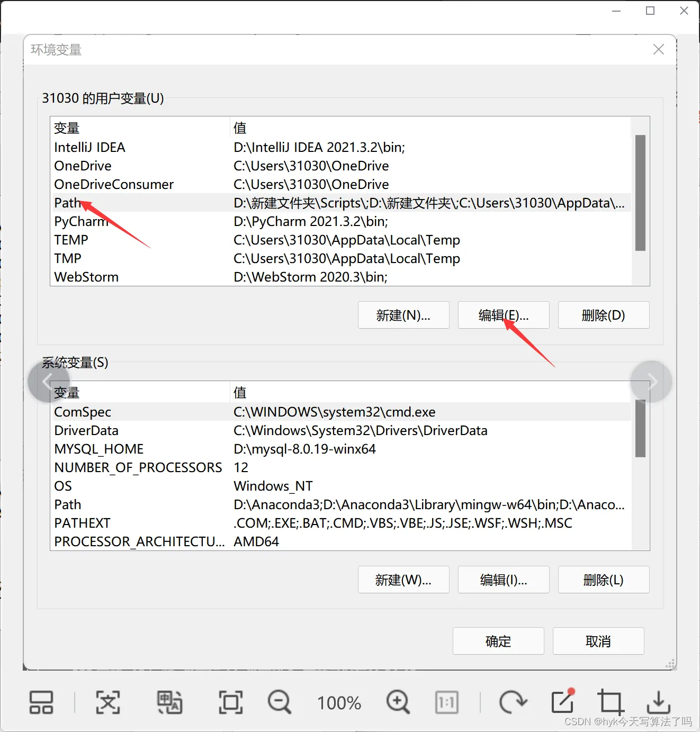The image size is (700, 732).
Task: Select the OS system variable row
Action: pyautogui.click(x=340, y=486)
